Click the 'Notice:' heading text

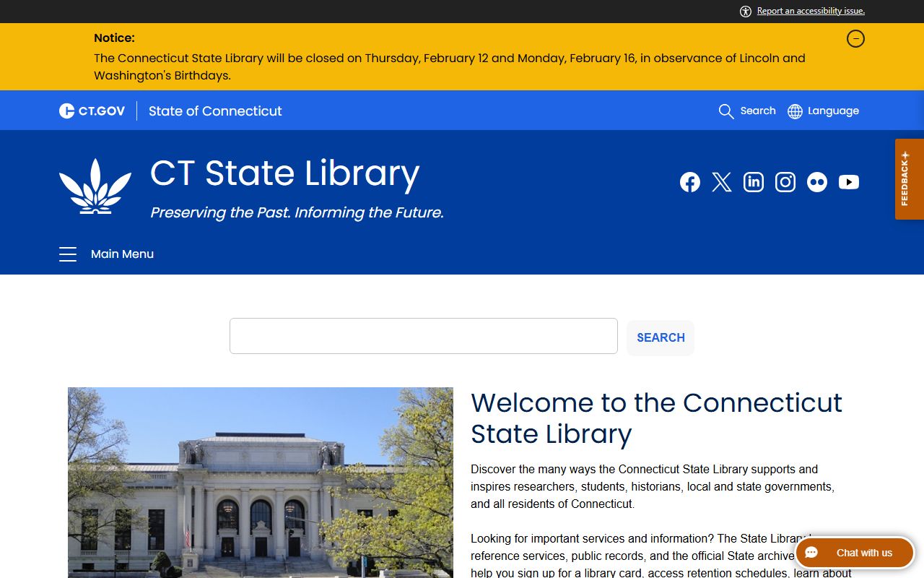pyautogui.click(x=114, y=38)
